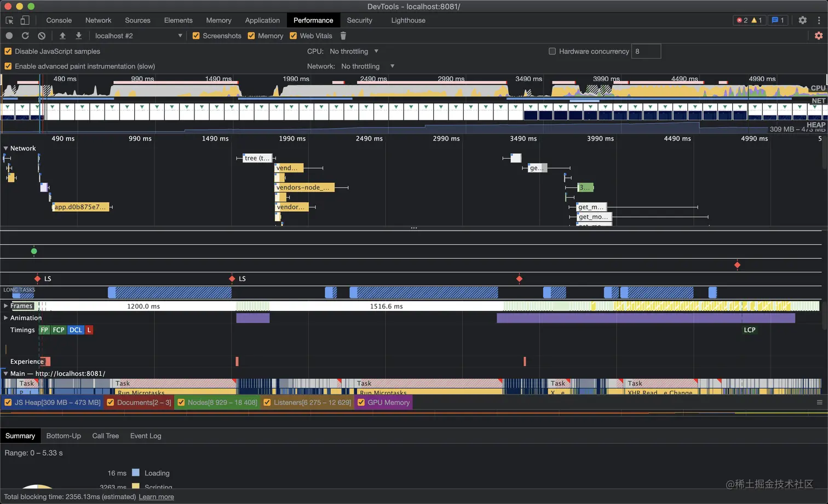
Task: Open DevTools settings gear in the top bar
Action: (x=802, y=20)
